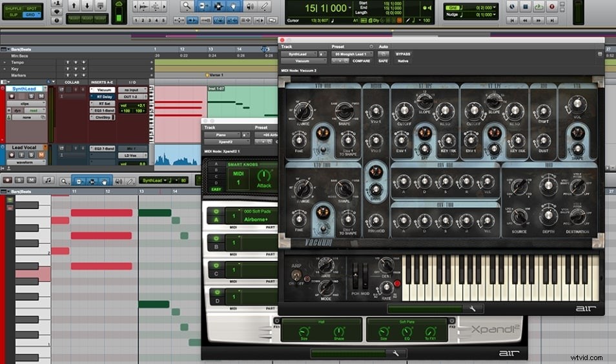The height and width of the screenshot is (364, 616).
Task: Select the Pencil tool in the top toolbar
Action: click(x=264, y=6)
